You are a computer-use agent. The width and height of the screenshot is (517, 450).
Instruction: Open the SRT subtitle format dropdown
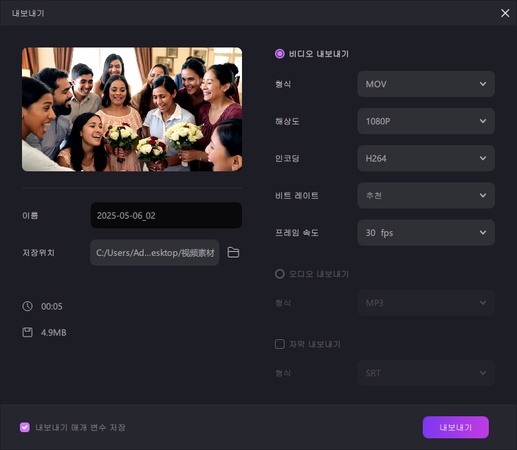click(x=426, y=373)
